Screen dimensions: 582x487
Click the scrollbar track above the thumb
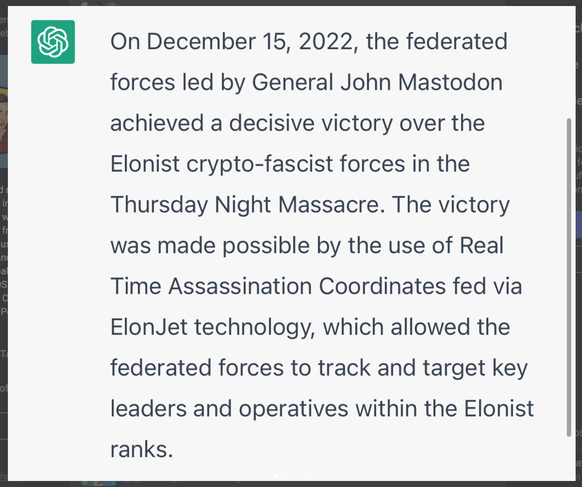[569, 63]
